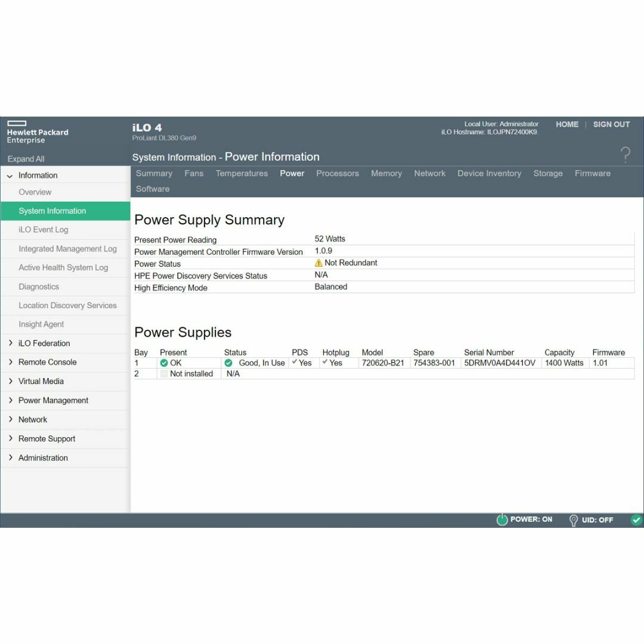
Task: Click the 1400 Watts capacity cell
Action: tap(564, 363)
